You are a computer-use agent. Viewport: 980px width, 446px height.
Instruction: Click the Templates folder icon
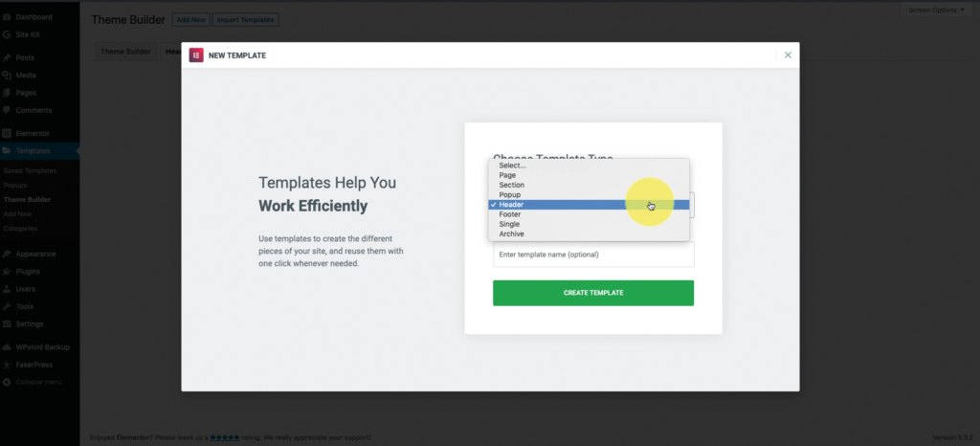(7, 150)
